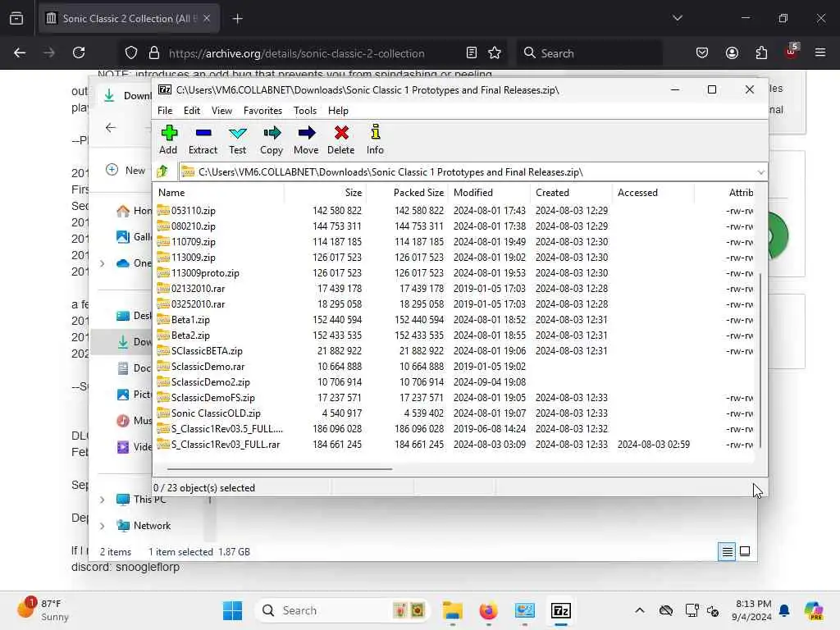Click the 7-Zip vertical scrollbar

click(x=760, y=360)
